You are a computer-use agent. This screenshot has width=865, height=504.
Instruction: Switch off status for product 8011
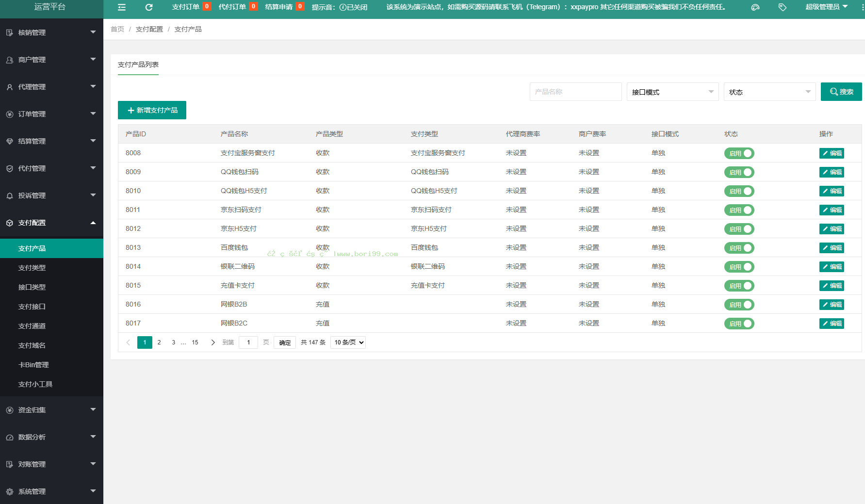[739, 210]
